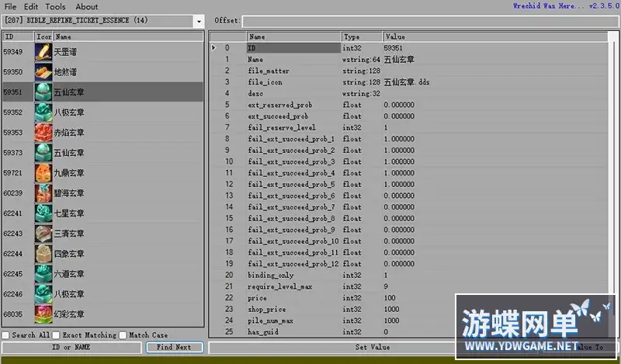Click the pile_num_max field name
621x364 pixels.
tap(270, 321)
